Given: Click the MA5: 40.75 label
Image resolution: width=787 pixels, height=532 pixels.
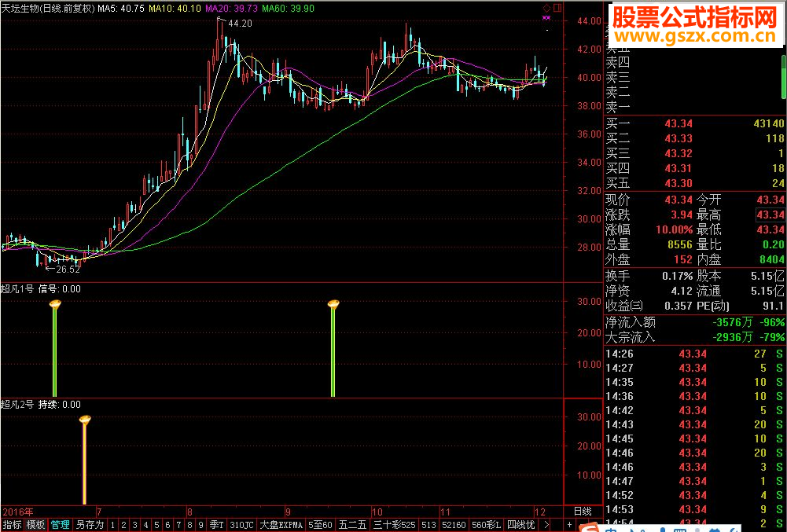Looking at the screenshot, I should tap(121, 9).
